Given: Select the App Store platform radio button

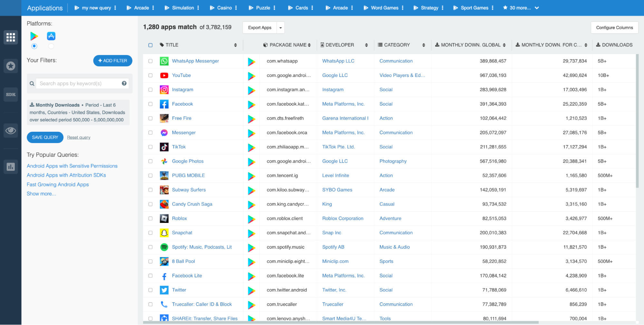Looking at the screenshot, I should pyautogui.click(x=51, y=46).
